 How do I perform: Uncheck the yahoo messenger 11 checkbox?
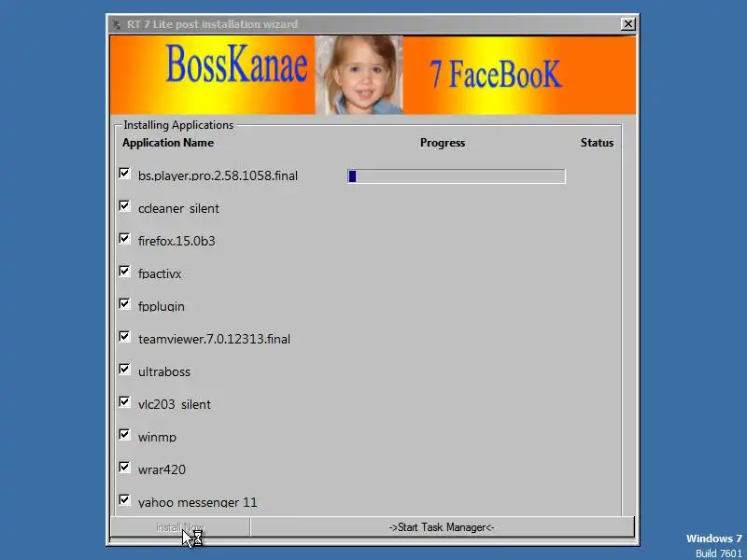click(124, 500)
